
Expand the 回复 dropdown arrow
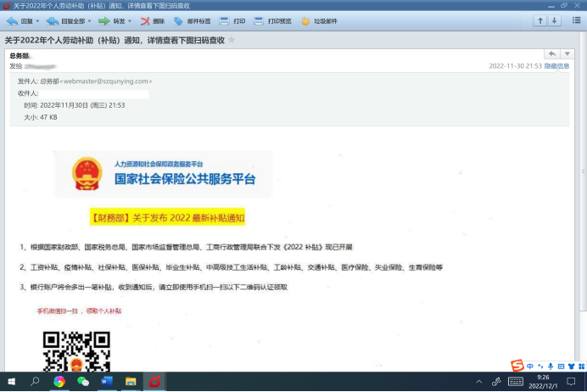coord(38,20)
